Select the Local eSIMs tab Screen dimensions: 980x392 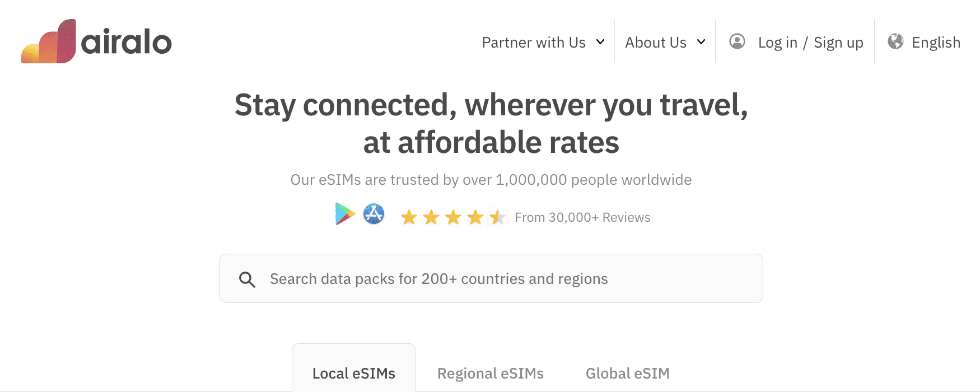tap(354, 373)
